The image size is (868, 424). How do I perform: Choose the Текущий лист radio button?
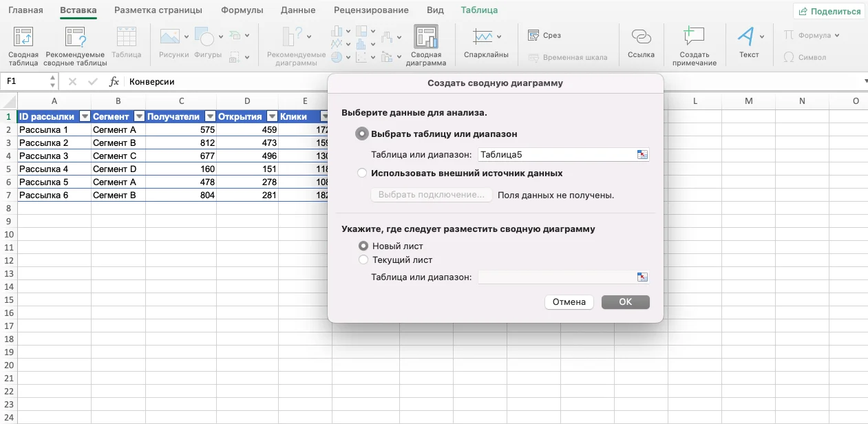coord(363,260)
